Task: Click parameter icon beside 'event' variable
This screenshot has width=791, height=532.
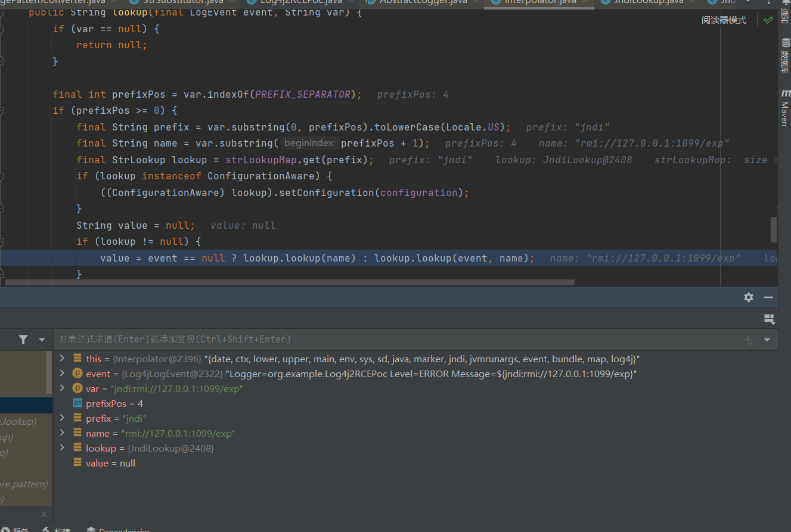Action: coord(77,374)
